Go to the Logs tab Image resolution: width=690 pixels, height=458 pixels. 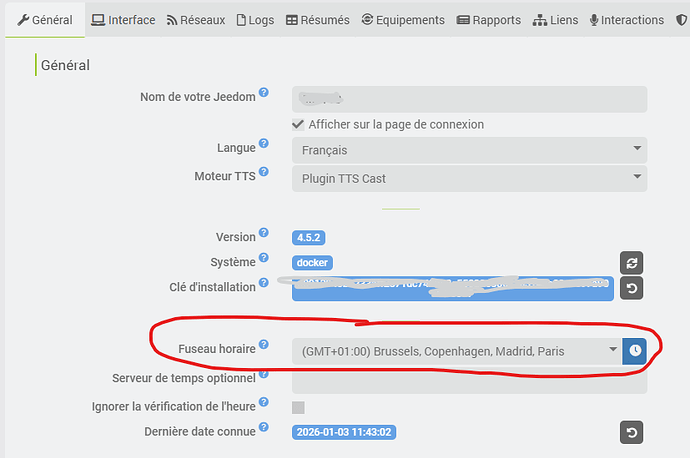click(x=254, y=20)
